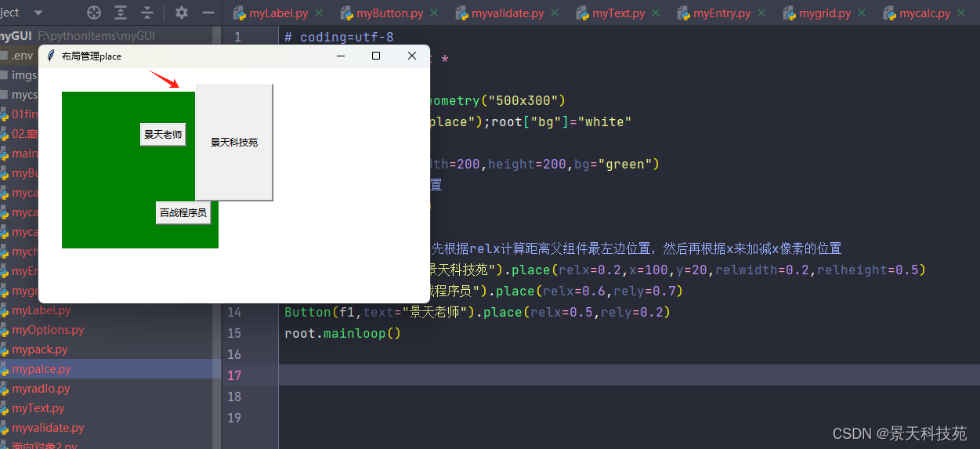Select myOptions.py in the project tree
This screenshot has width=980, height=449.
pyautogui.click(x=48, y=330)
